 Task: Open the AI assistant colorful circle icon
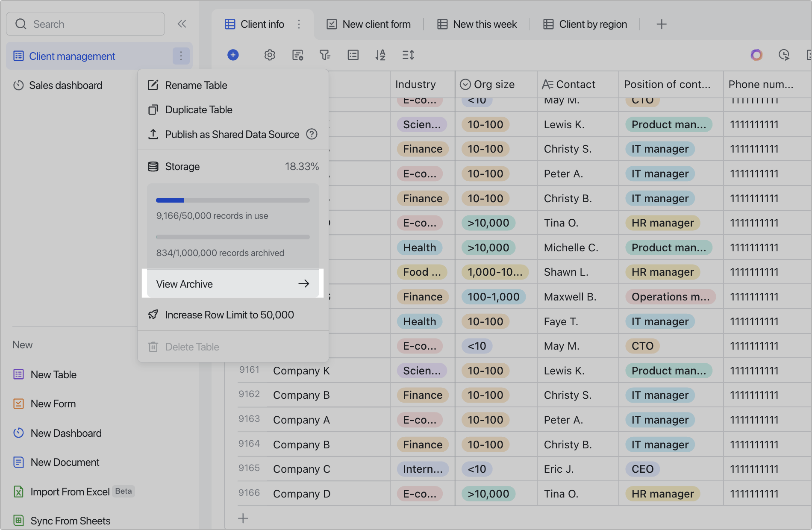point(756,55)
